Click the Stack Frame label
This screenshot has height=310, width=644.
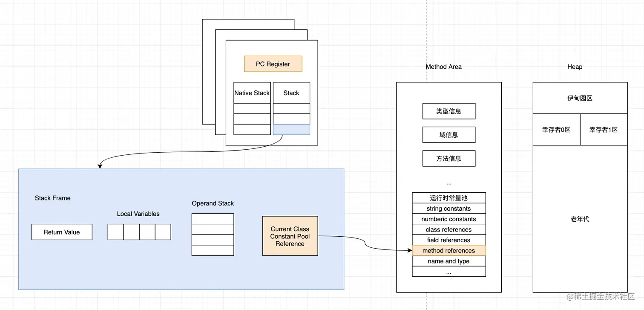pyautogui.click(x=53, y=198)
